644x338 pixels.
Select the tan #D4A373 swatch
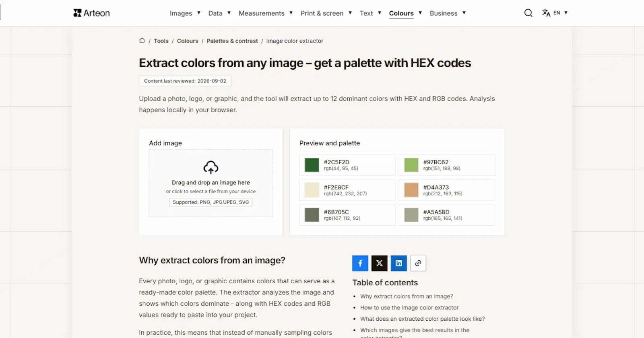411,190
